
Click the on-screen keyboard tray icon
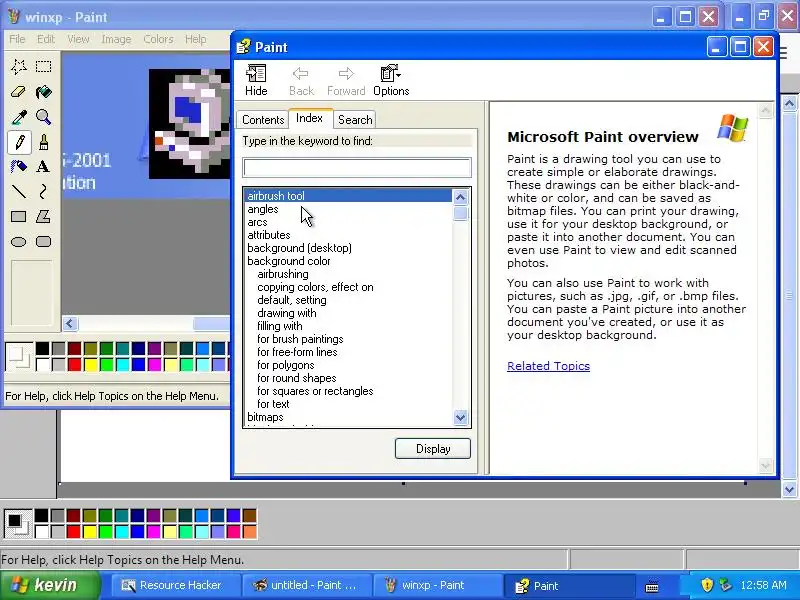click(x=652, y=586)
